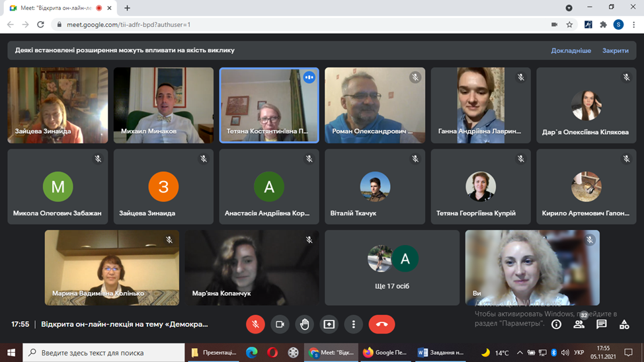This screenshot has width=644, height=362.
Task: Open the chat messages panel
Action: pos(602,324)
